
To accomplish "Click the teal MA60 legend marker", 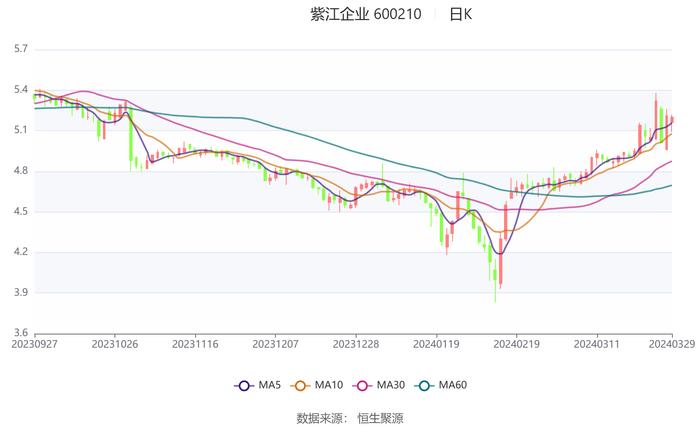I will (x=425, y=385).
